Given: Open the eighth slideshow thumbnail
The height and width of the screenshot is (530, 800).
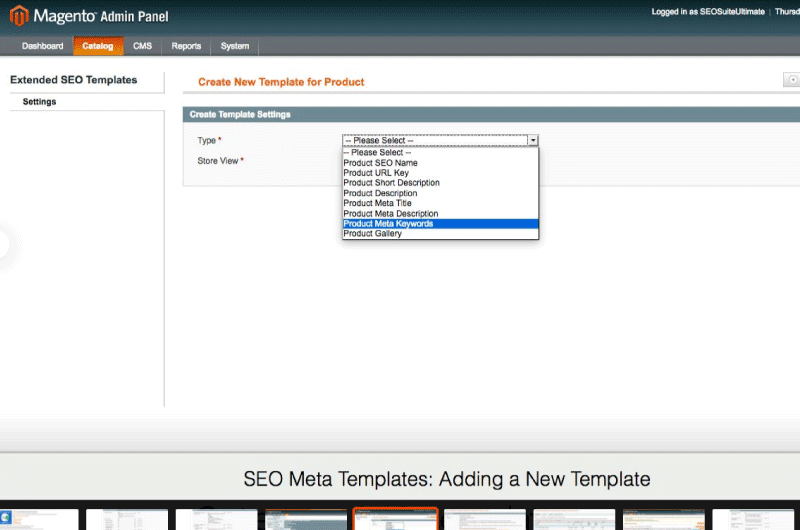Looking at the screenshot, I should [664, 519].
